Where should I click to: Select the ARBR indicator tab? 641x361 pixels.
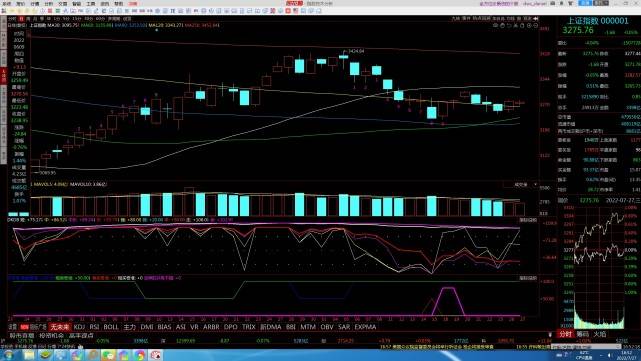tap(211, 327)
